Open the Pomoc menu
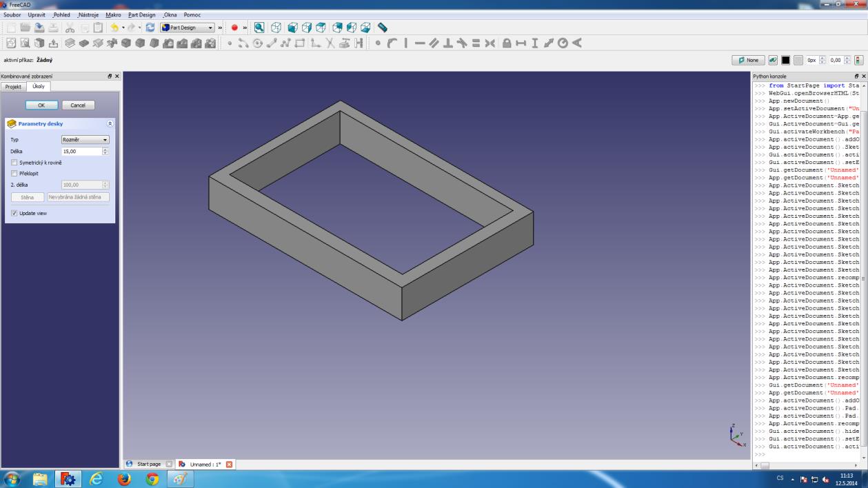This screenshot has width=868, height=488. pyautogui.click(x=192, y=14)
